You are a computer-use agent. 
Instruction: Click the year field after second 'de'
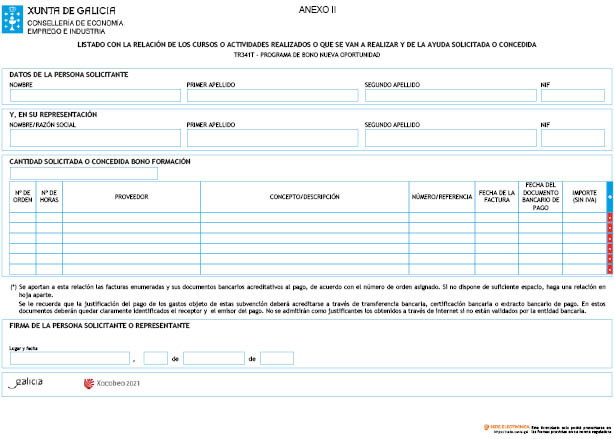(277, 358)
